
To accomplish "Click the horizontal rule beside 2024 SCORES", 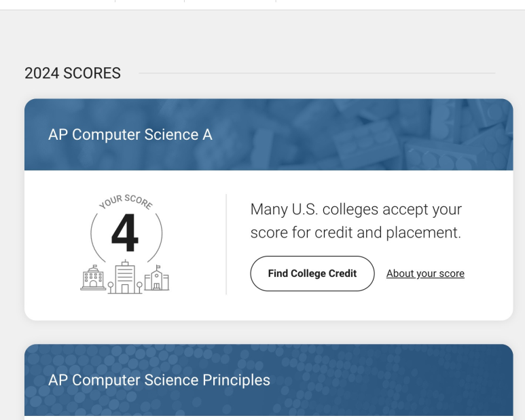I will click(316, 73).
